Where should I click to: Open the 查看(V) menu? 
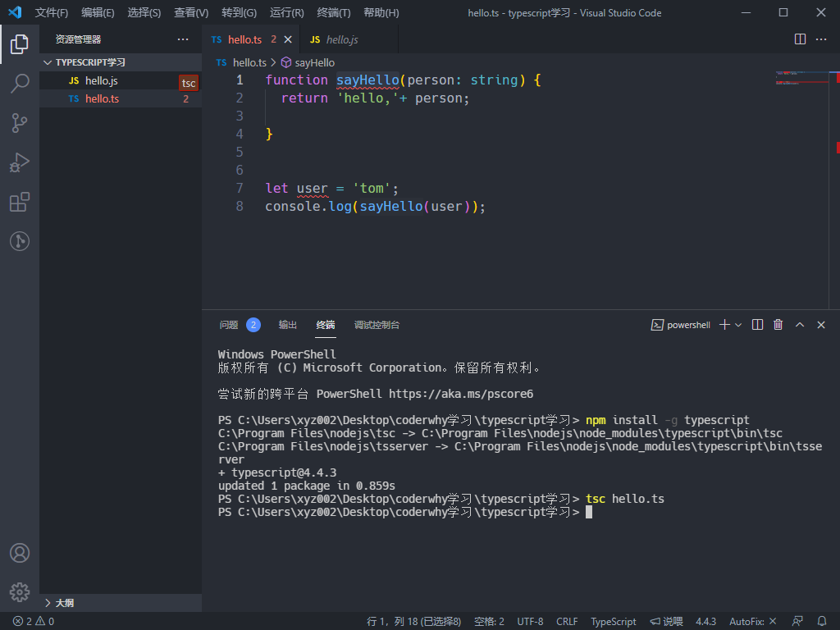[191, 13]
